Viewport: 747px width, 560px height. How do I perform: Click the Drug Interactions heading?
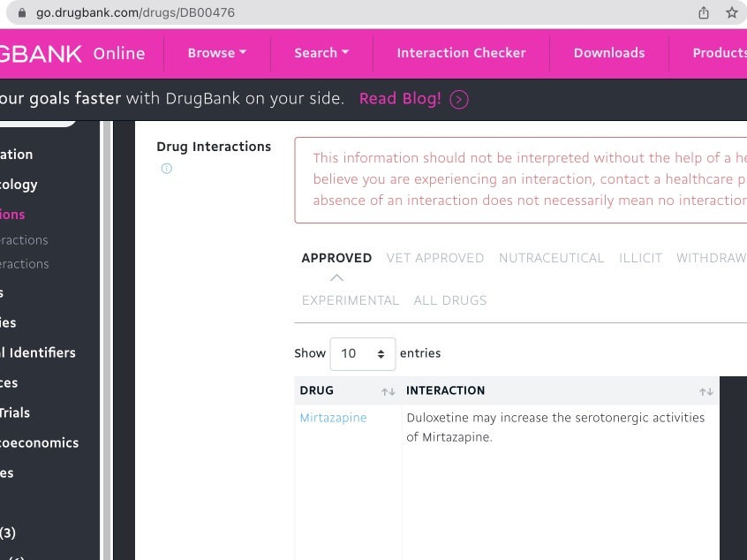tap(214, 147)
